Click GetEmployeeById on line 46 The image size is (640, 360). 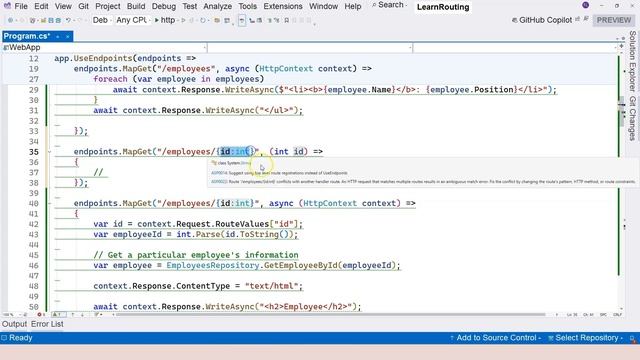301,265
